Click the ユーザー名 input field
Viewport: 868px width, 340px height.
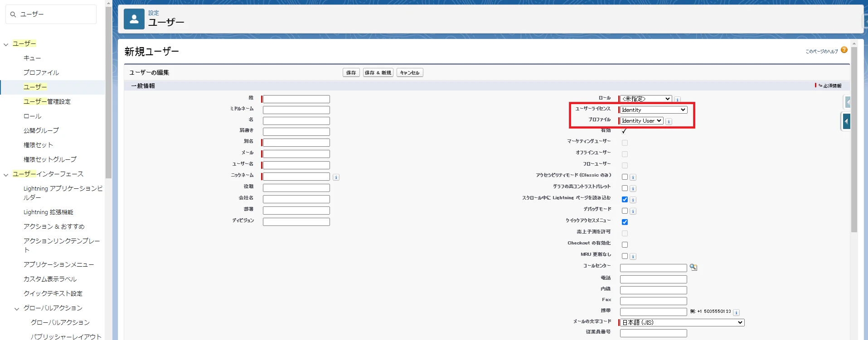(296, 165)
